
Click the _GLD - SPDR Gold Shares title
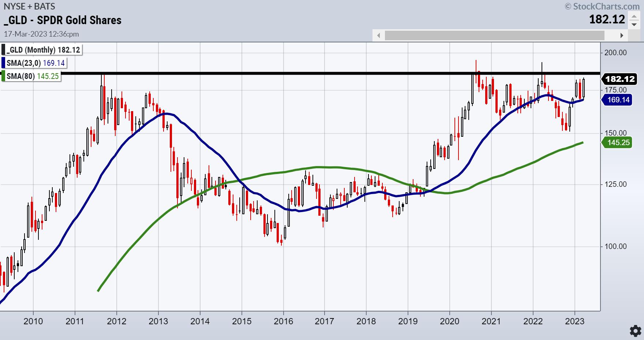[x=63, y=20]
